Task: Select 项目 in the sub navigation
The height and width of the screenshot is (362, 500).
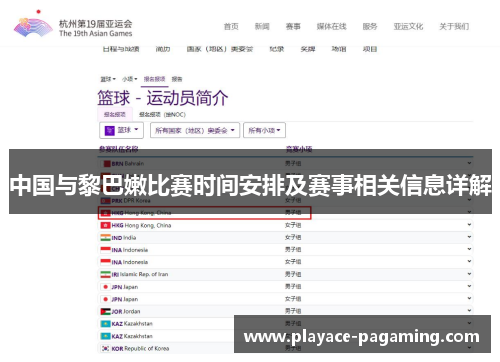Action: pos(370,49)
